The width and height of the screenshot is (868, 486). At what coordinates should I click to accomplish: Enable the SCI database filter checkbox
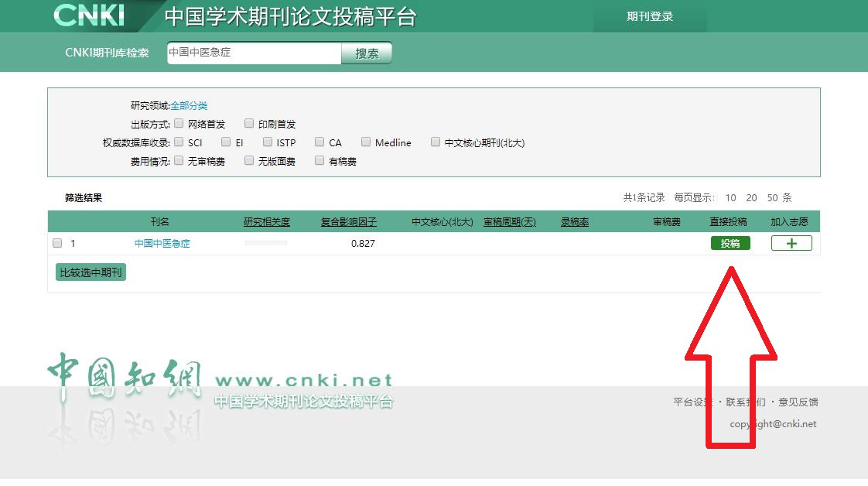coord(179,142)
